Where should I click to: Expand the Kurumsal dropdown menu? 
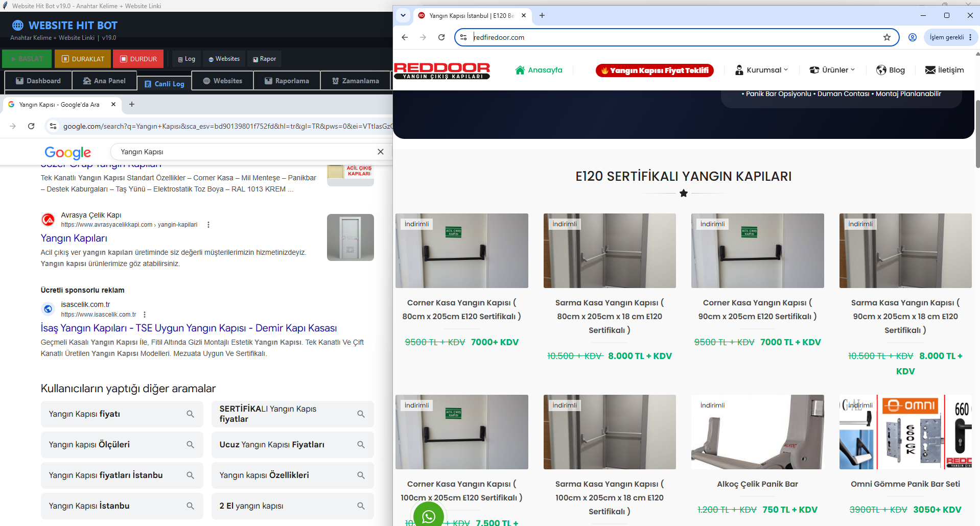click(761, 70)
